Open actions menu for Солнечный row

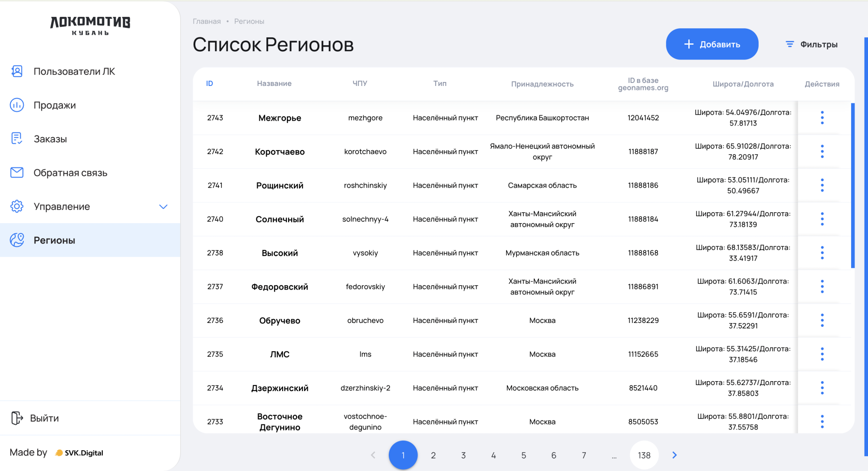pos(822,219)
